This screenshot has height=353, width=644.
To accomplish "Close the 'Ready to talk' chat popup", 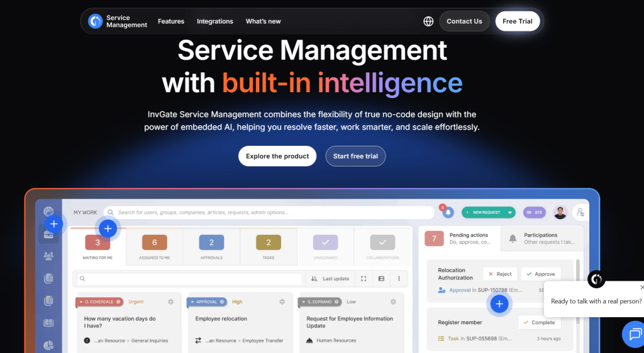I will pos(642,288).
